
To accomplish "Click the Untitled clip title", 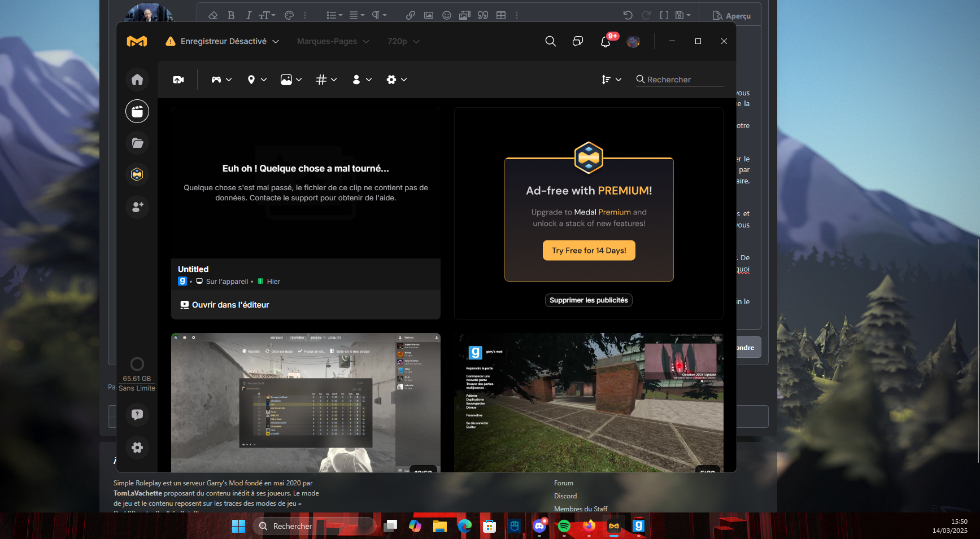I will [193, 269].
